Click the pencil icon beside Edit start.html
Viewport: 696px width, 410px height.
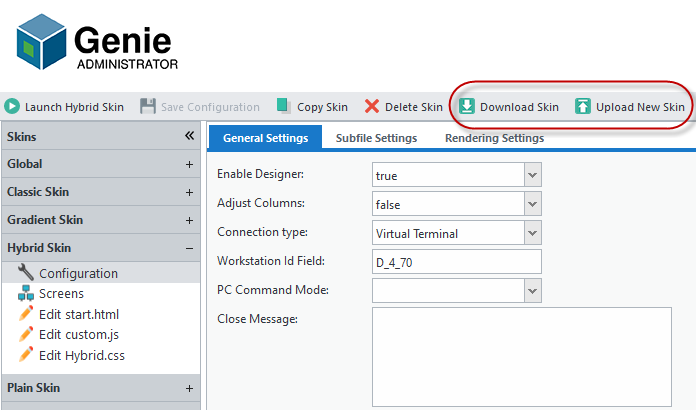pyautogui.click(x=26, y=313)
